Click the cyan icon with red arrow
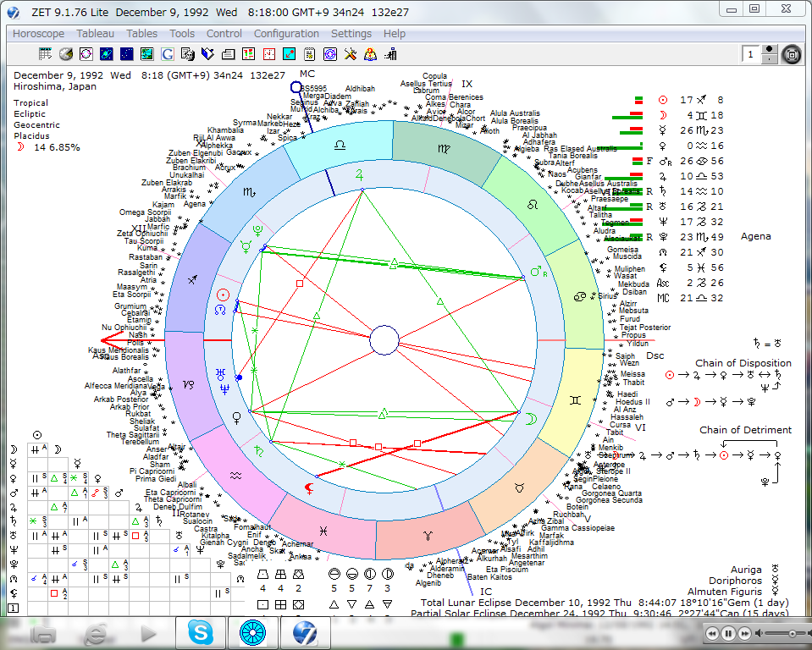 click(289, 54)
